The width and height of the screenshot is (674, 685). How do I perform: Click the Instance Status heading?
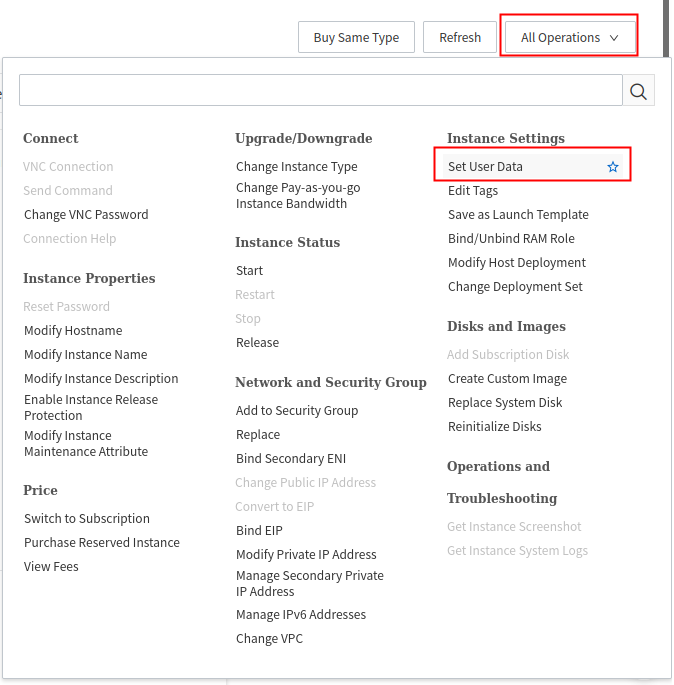287,242
